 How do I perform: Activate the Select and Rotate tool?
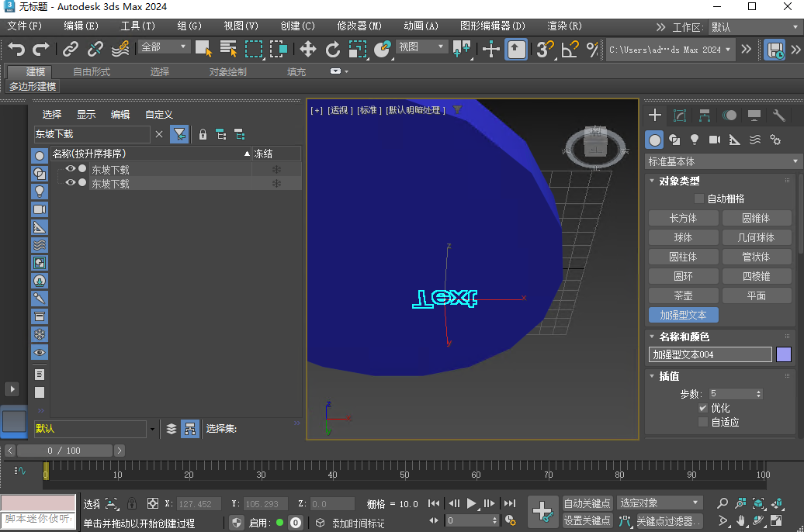click(331, 48)
